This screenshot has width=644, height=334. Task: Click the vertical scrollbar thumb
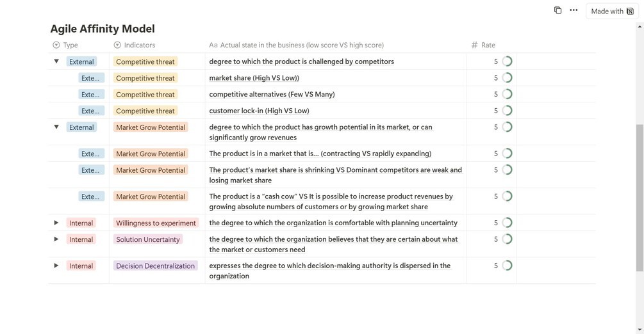pos(639,198)
